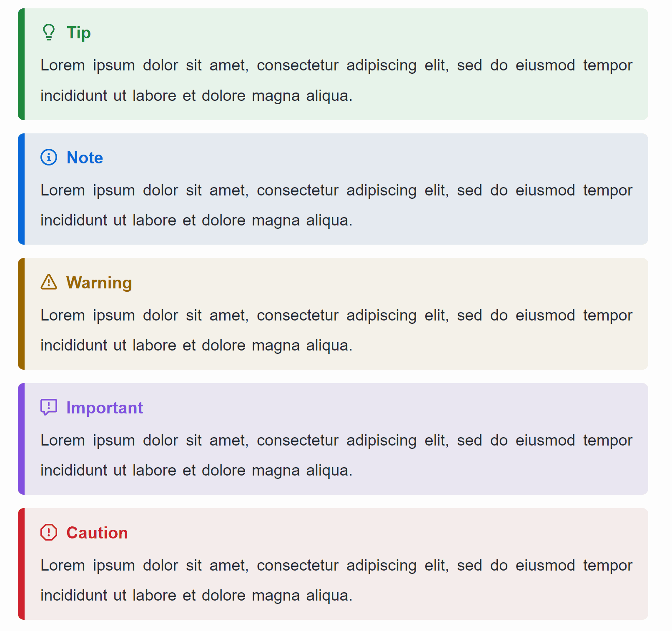Click the triangle Warning alert icon
Image resolution: width=672 pixels, height=631 pixels.
tap(49, 282)
